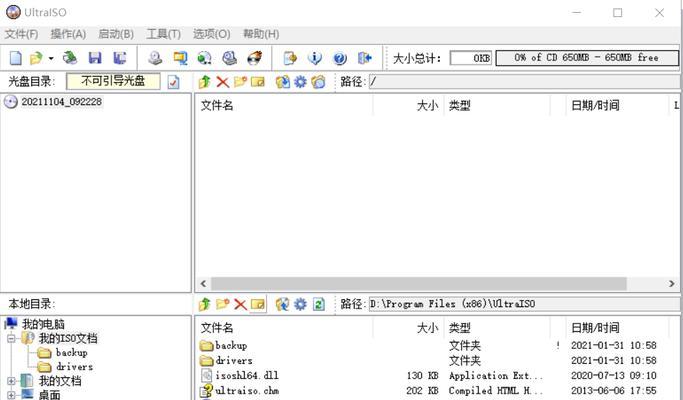This screenshot has height=400, width=683.
Task: Click the Add files icon in disc toolbar
Action: coord(283,81)
